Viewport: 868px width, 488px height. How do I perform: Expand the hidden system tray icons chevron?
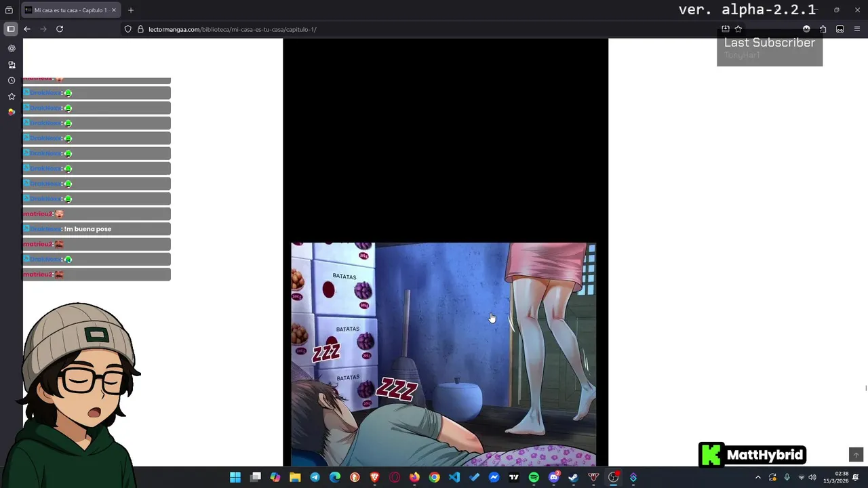[x=758, y=477]
